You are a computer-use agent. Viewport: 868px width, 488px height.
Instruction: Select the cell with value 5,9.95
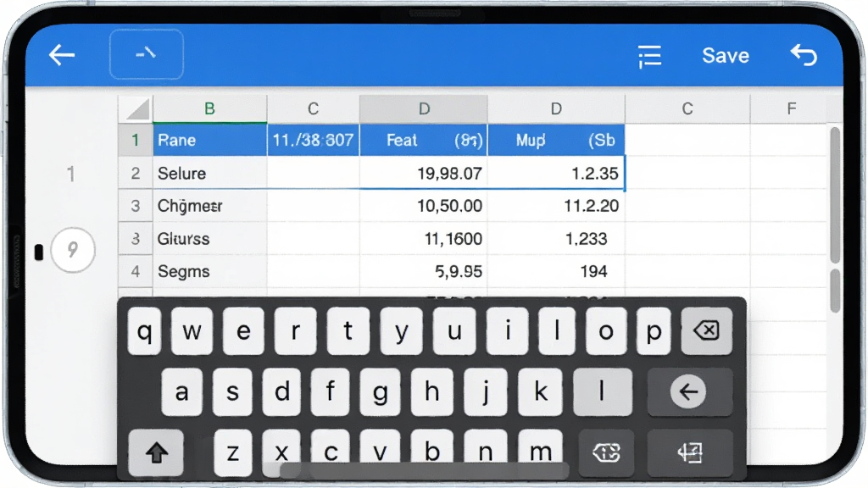424,271
